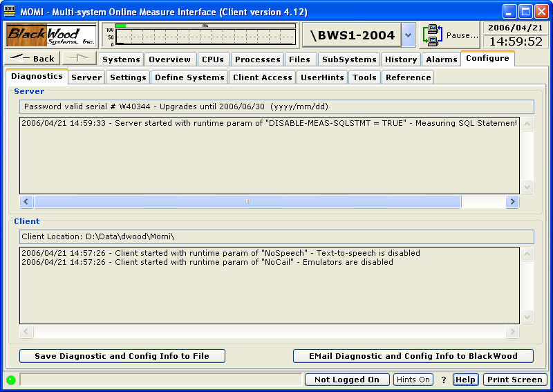Select the Diagnostics sub-tab

pos(37,76)
